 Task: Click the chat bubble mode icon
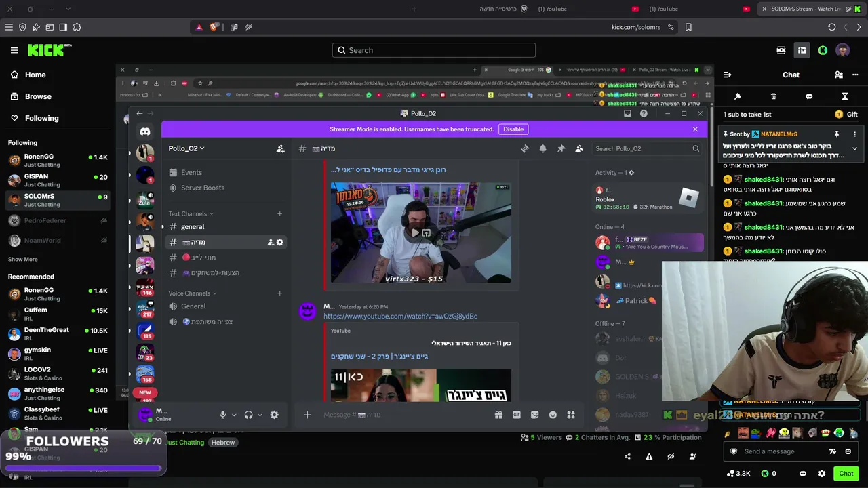(x=809, y=96)
